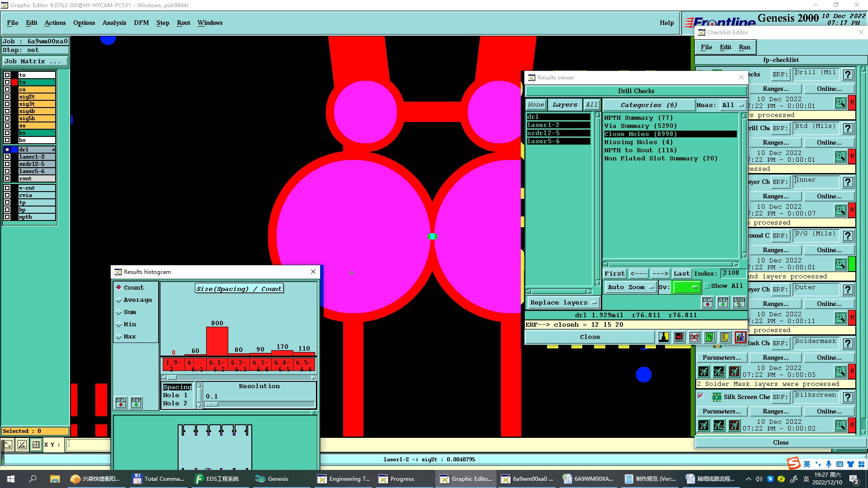Click first run icon in Solder Mask row
The image size is (868, 488).
point(704,371)
